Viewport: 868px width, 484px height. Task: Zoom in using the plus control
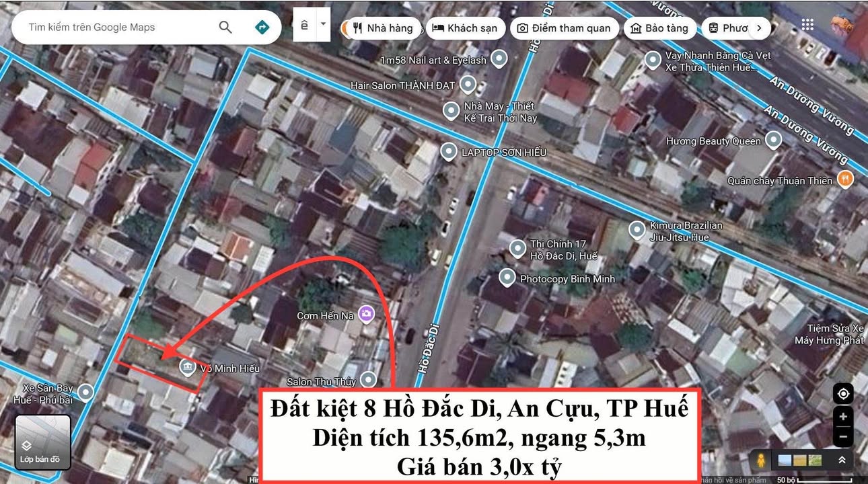pos(843,415)
